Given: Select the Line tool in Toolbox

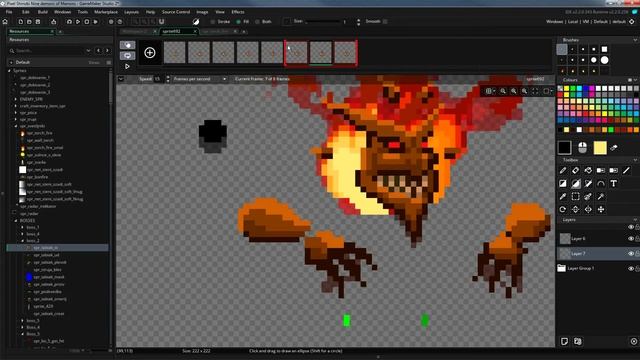Looking at the screenshot, I should click(x=626, y=170).
